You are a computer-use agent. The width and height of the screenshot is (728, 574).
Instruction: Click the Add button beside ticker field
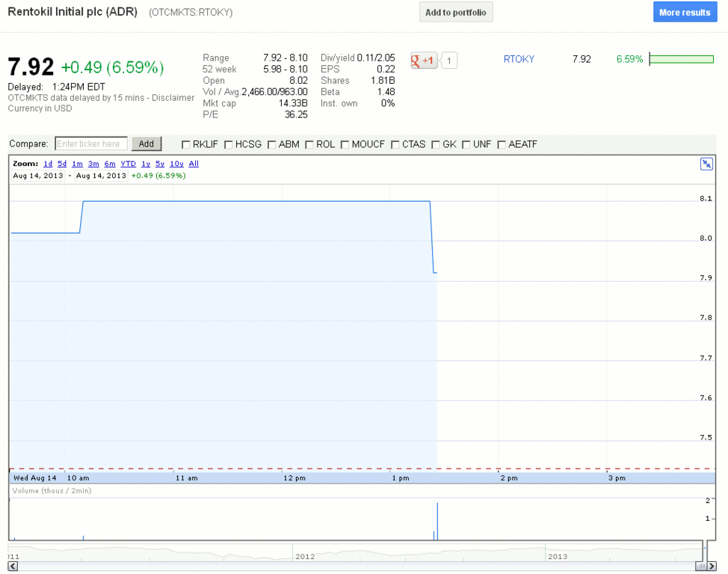click(x=146, y=144)
